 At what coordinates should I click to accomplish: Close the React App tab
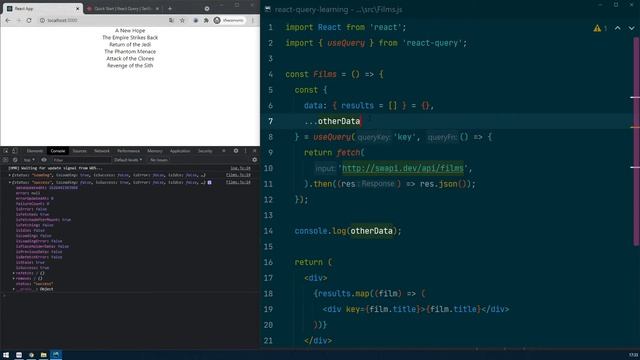point(78,9)
